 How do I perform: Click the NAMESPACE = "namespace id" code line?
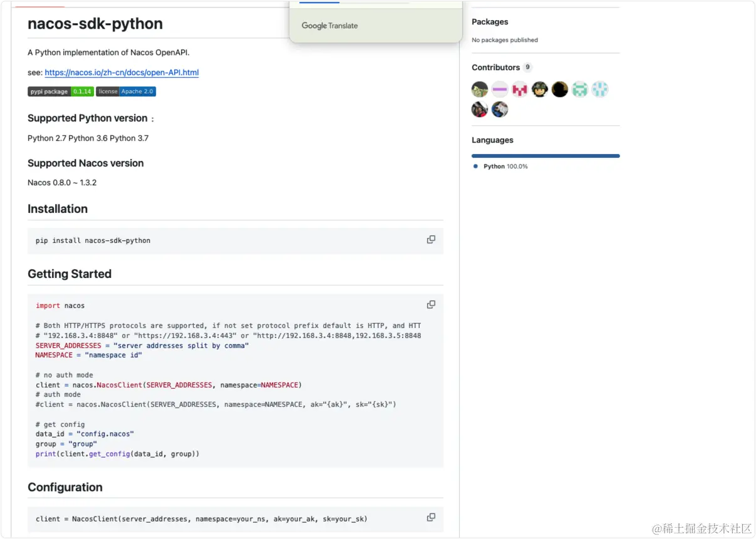pos(89,356)
